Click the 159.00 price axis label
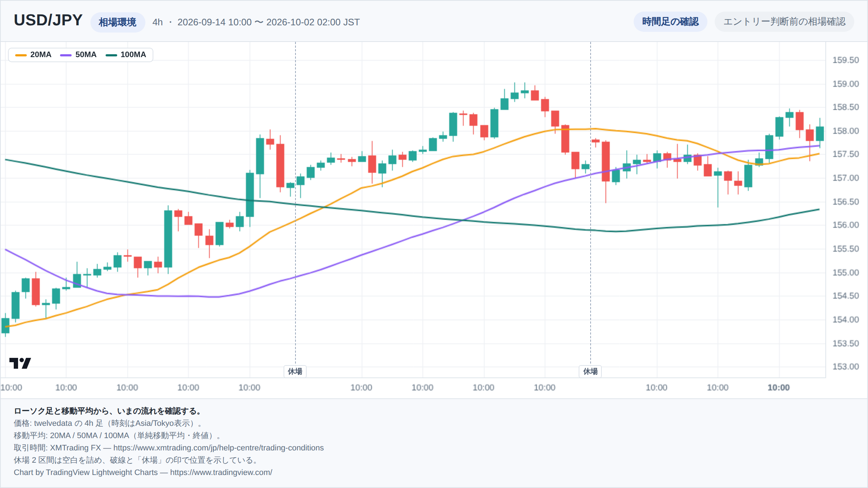868x488 pixels. coord(846,84)
